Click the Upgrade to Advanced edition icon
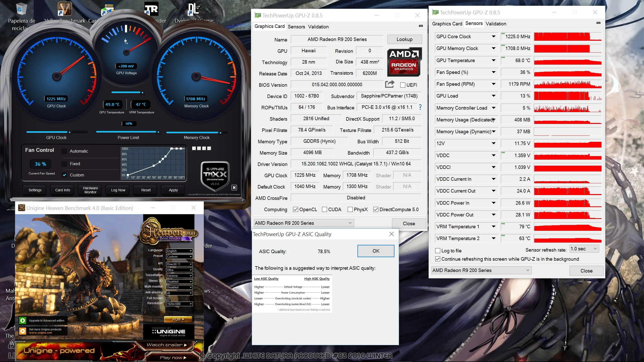 (23, 320)
